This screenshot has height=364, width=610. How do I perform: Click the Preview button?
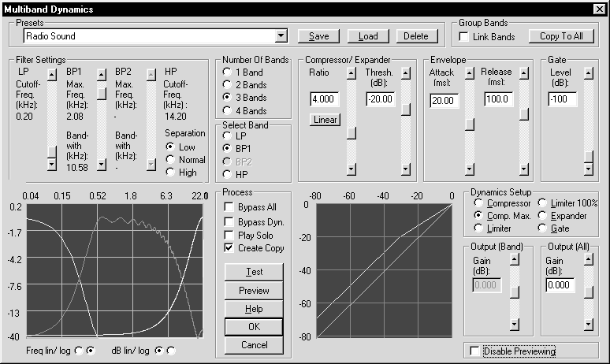(254, 290)
